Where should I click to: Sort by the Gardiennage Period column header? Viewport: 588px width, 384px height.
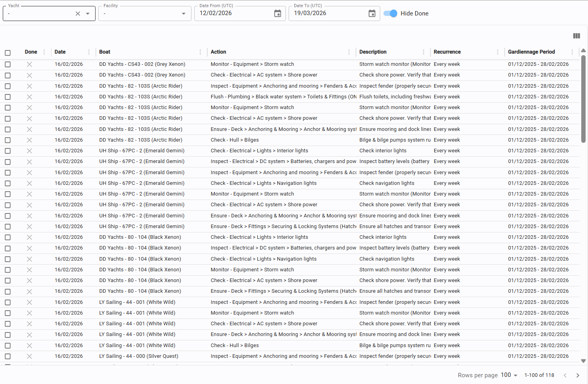[x=531, y=52]
